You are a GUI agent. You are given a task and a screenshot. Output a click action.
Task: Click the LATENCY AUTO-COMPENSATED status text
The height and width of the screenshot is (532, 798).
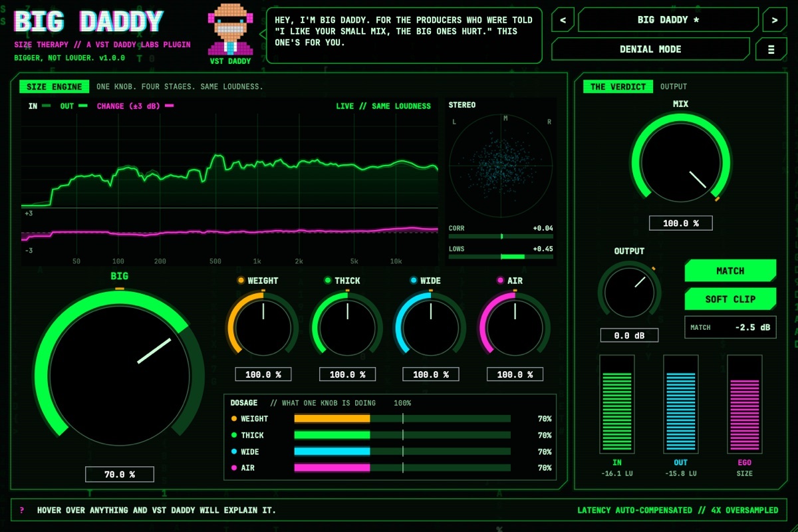tap(634, 510)
